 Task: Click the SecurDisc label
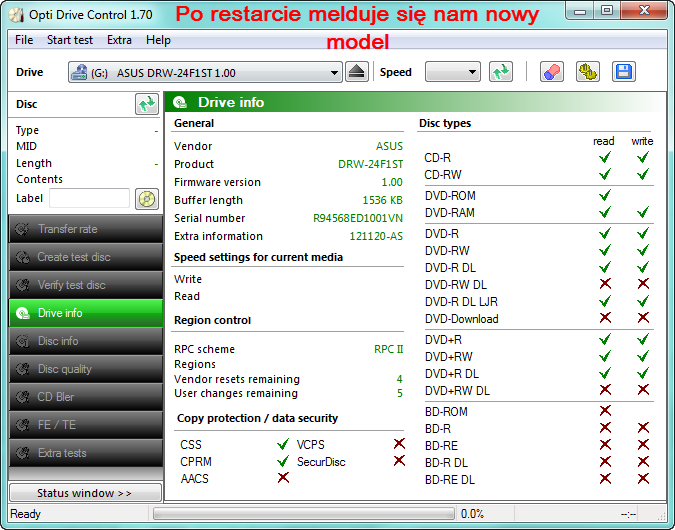[321, 462]
